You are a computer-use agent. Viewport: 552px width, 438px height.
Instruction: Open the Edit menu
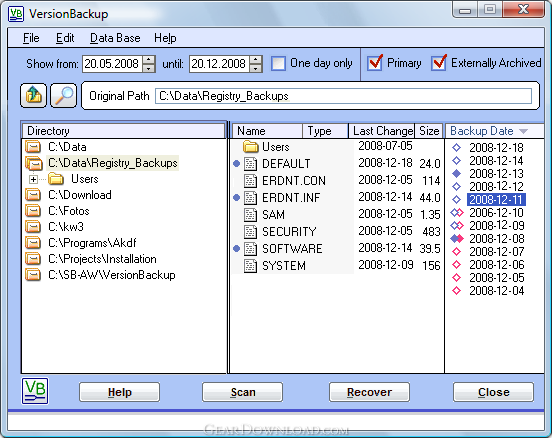click(x=65, y=38)
